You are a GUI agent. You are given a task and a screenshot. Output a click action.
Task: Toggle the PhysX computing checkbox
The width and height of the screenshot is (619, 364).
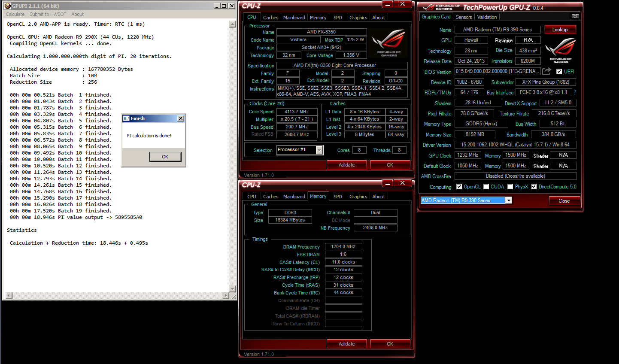coord(510,187)
